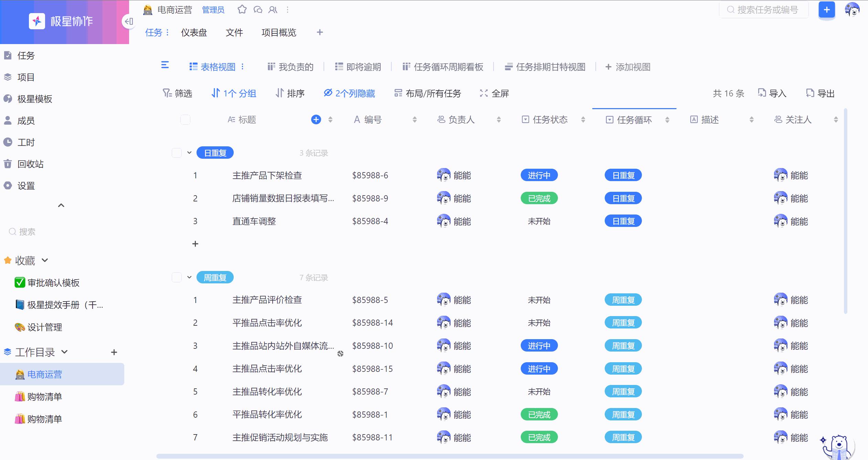Open 工时 from the sidebar

click(26, 142)
